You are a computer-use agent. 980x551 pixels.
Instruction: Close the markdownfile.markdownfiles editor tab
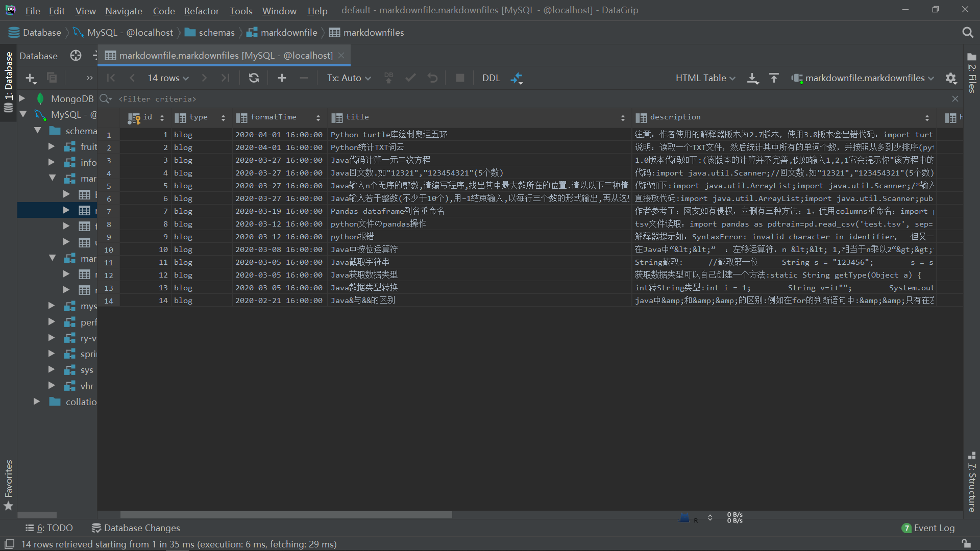point(341,55)
